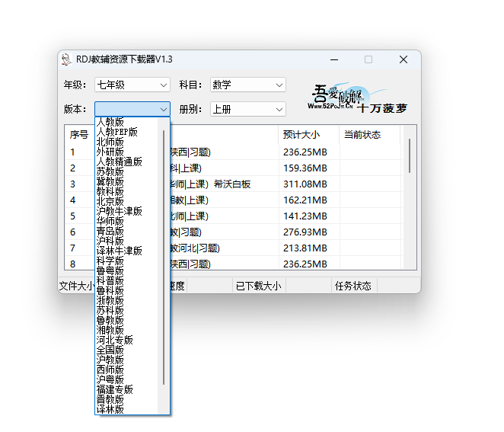Viewport: 504px width, 432px height.
Task: Click the 预计大小 column header
Action: (301, 135)
